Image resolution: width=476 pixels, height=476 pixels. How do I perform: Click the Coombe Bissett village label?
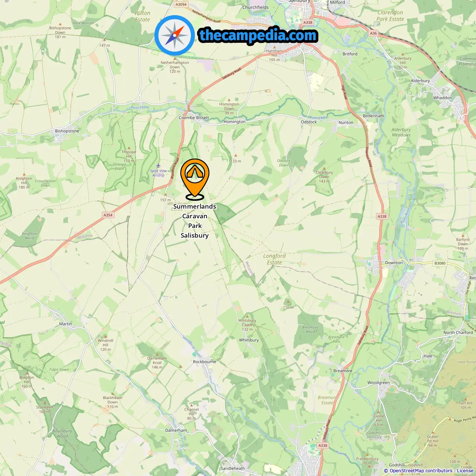point(194,118)
